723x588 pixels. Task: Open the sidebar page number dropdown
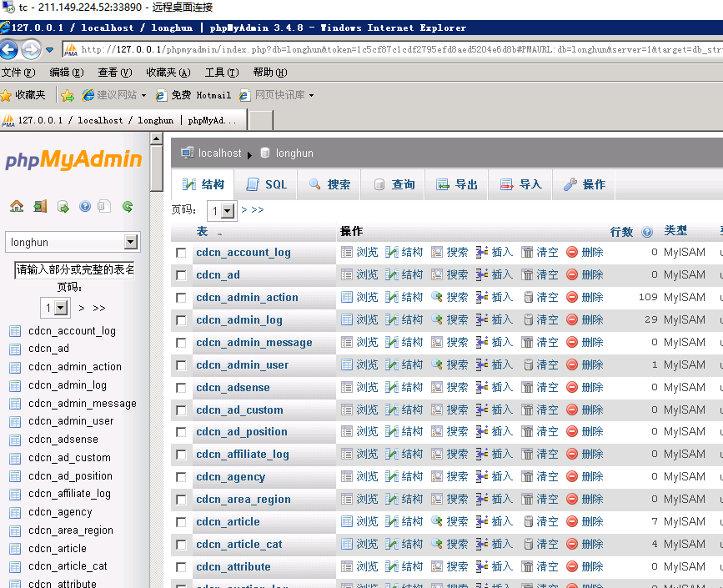[55, 308]
